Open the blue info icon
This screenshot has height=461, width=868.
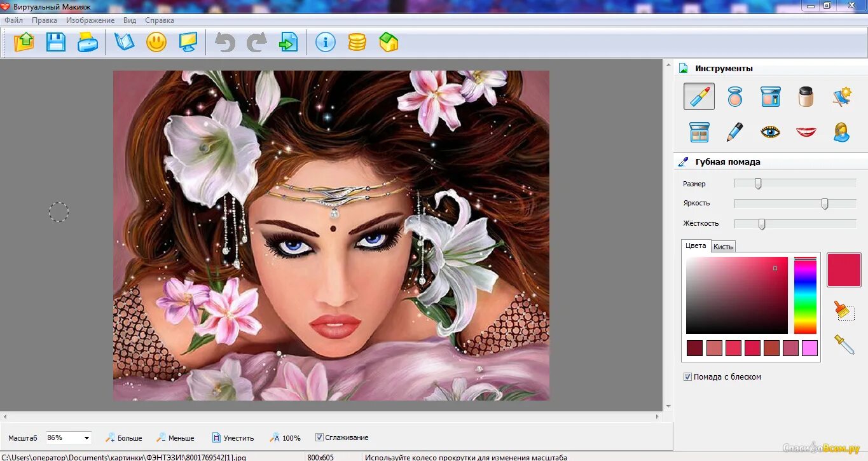click(x=326, y=42)
